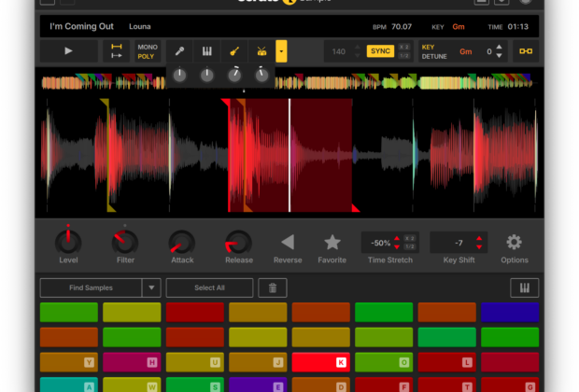Toggle the link icon beside key stepper
The height and width of the screenshot is (392, 579).
526,50
